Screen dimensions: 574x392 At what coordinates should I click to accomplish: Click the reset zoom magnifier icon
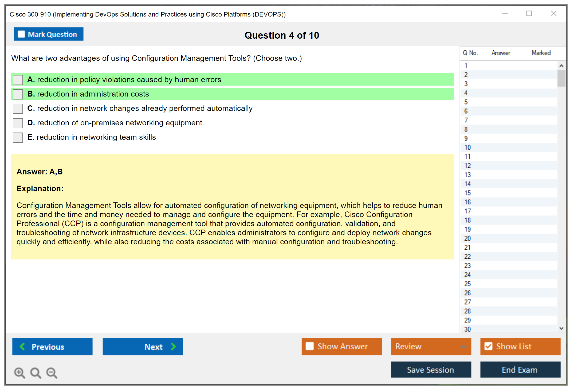coord(36,373)
